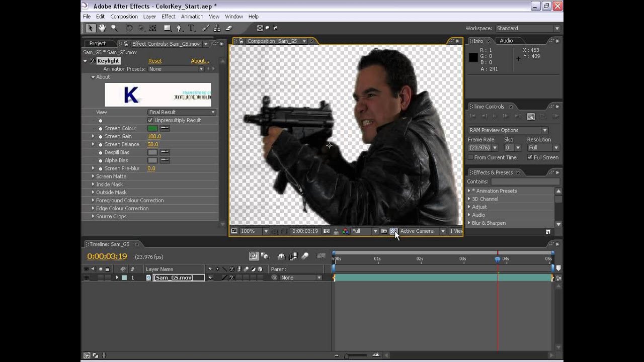Image resolution: width=644 pixels, height=362 pixels.
Task: Open the Graph Editor icon
Action: [321, 256]
